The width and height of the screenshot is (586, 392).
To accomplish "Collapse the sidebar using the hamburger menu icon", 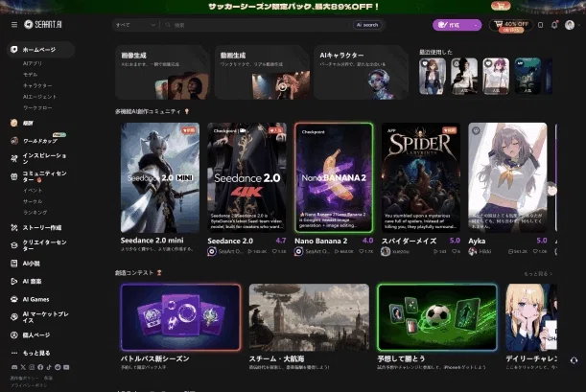I will coord(14,25).
